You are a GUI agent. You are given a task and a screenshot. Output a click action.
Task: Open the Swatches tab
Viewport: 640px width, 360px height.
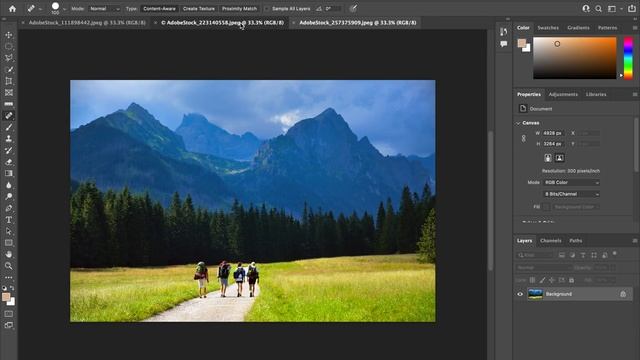[x=548, y=28]
